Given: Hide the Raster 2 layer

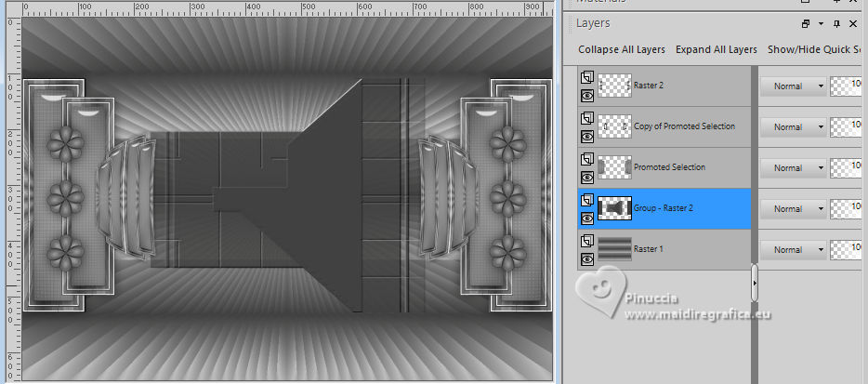Looking at the screenshot, I should (x=587, y=96).
